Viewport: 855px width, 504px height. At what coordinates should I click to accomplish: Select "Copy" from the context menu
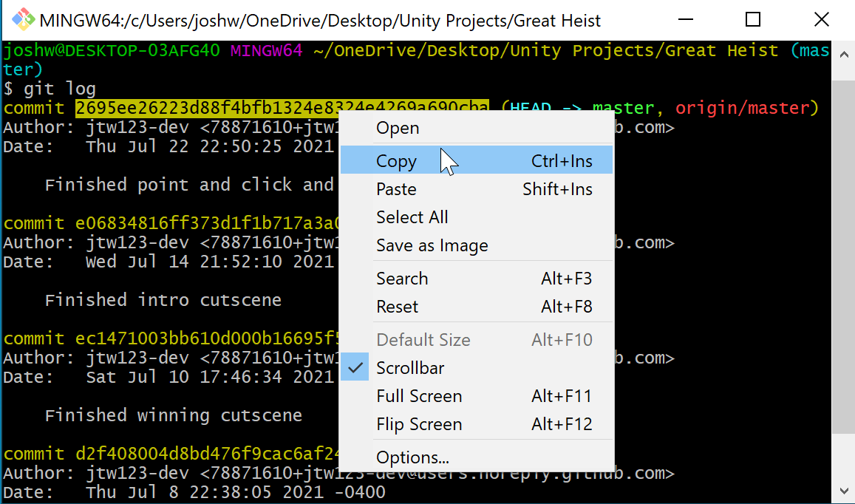pyautogui.click(x=397, y=160)
